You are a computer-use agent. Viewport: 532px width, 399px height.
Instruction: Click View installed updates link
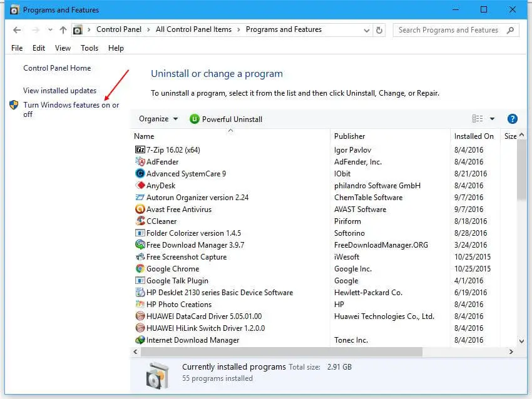[58, 91]
